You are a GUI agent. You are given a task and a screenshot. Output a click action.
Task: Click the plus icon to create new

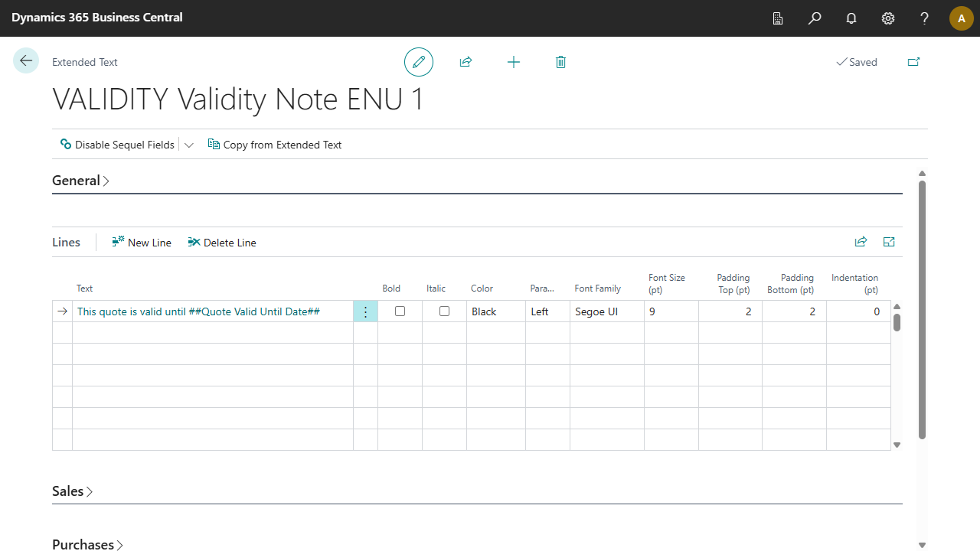(514, 62)
